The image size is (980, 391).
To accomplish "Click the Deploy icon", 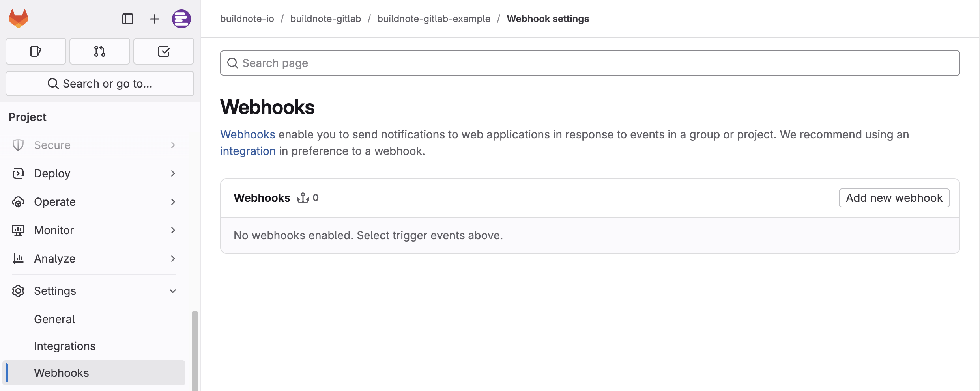I will (x=18, y=173).
